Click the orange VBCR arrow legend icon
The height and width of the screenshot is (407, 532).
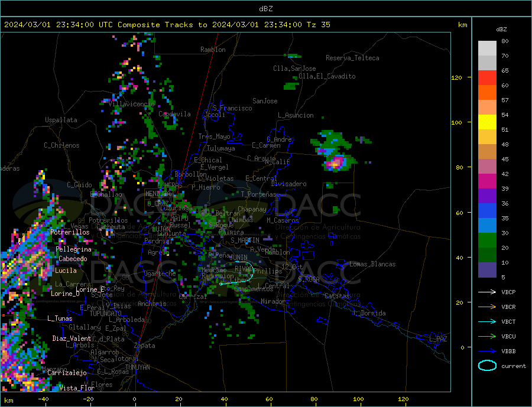pos(487,307)
